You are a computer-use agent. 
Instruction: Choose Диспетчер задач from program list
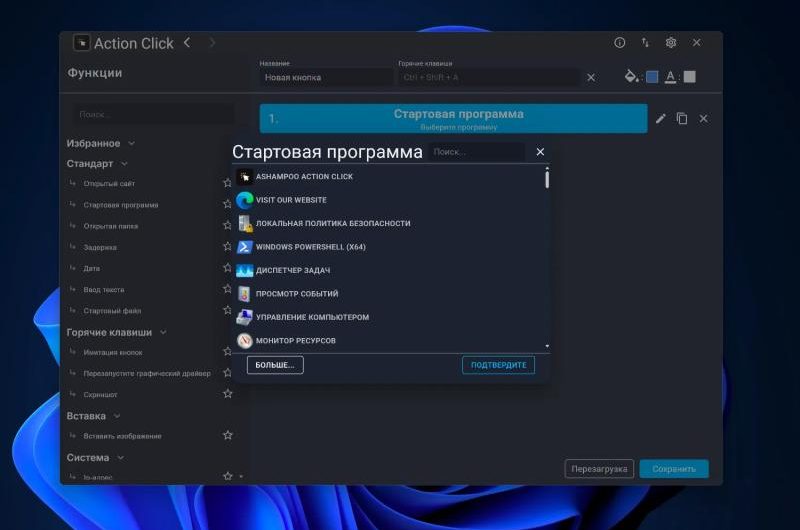(388, 270)
